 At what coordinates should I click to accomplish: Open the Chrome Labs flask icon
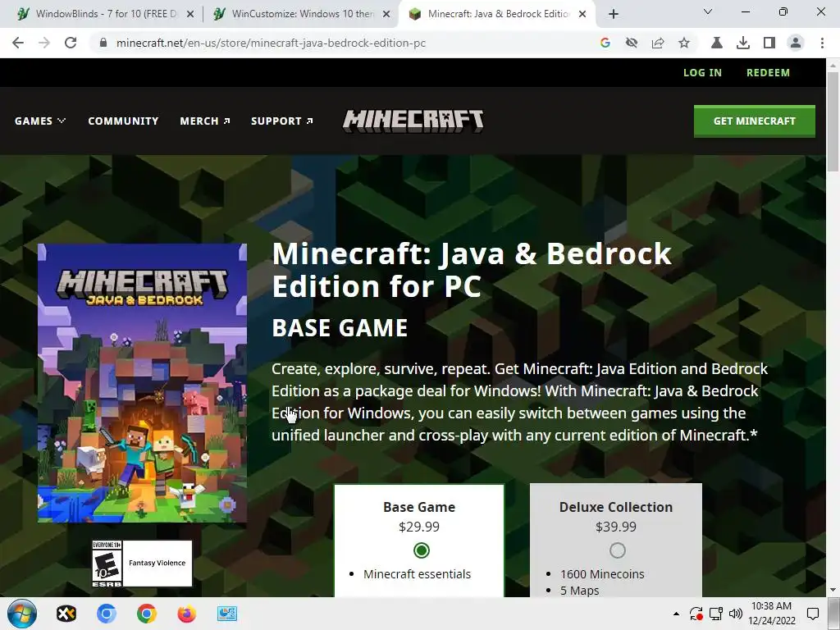point(717,43)
